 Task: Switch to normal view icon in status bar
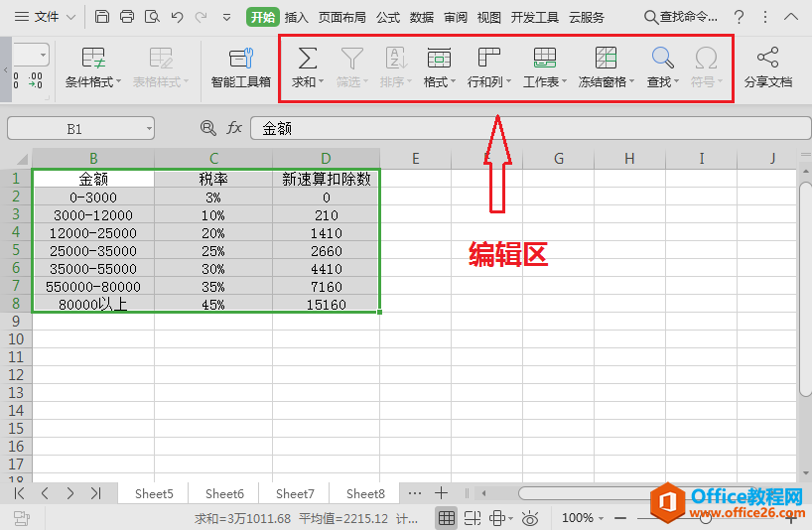[447, 517]
